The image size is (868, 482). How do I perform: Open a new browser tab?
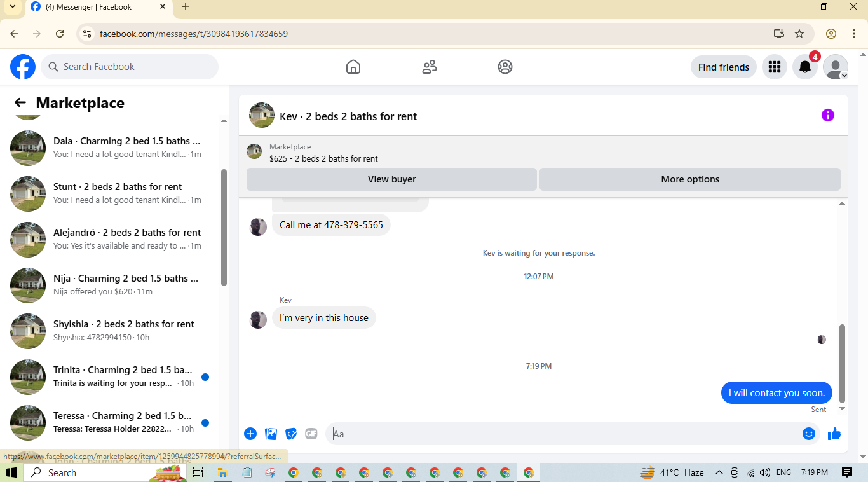[186, 7]
